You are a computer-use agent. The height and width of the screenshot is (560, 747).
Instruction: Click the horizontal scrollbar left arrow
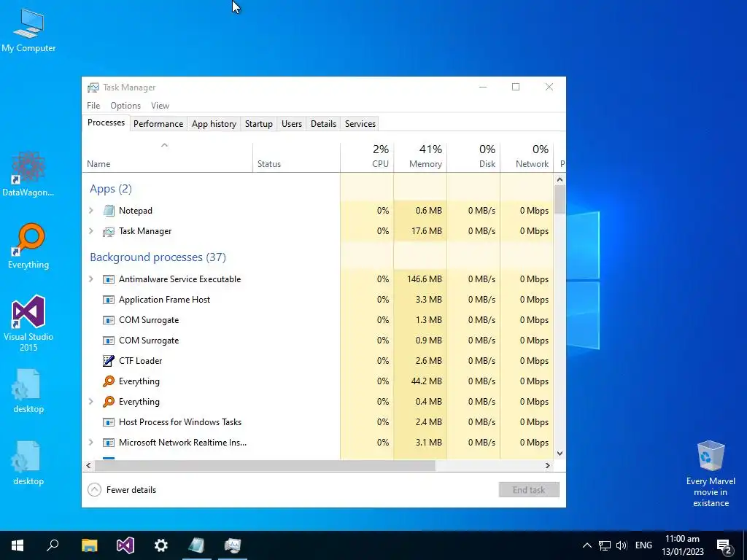tap(88, 465)
